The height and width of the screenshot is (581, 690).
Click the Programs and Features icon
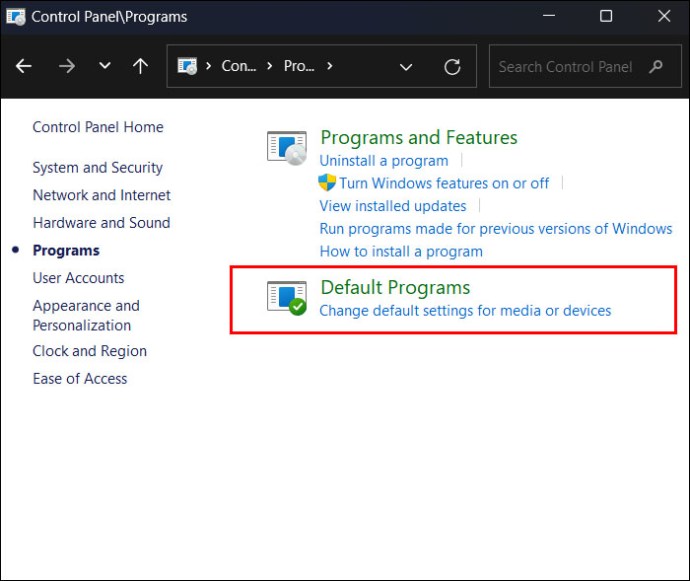tap(287, 147)
